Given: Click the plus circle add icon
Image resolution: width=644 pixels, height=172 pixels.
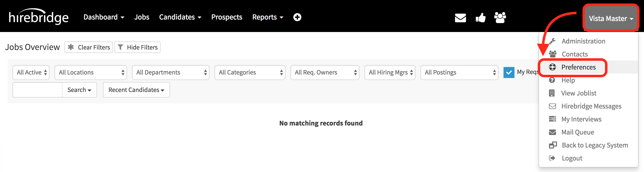Looking at the screenshot, I should (297, 17).
